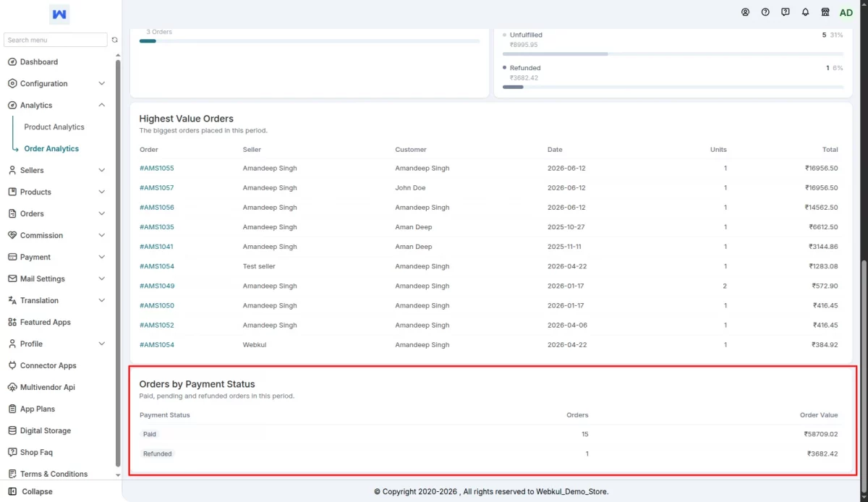868x502 pixels.
Task: Click the refresh icon beside Search menu
Action: click(114, 40)
